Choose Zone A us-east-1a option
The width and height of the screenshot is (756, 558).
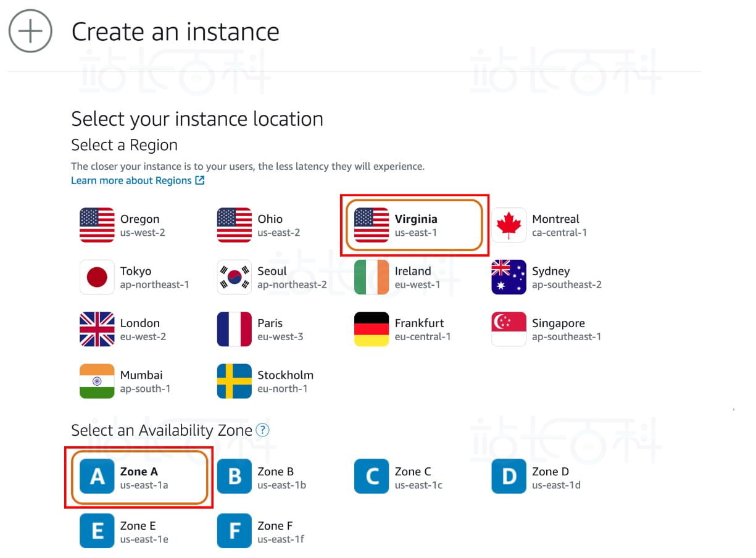click(x=139, y=477)
